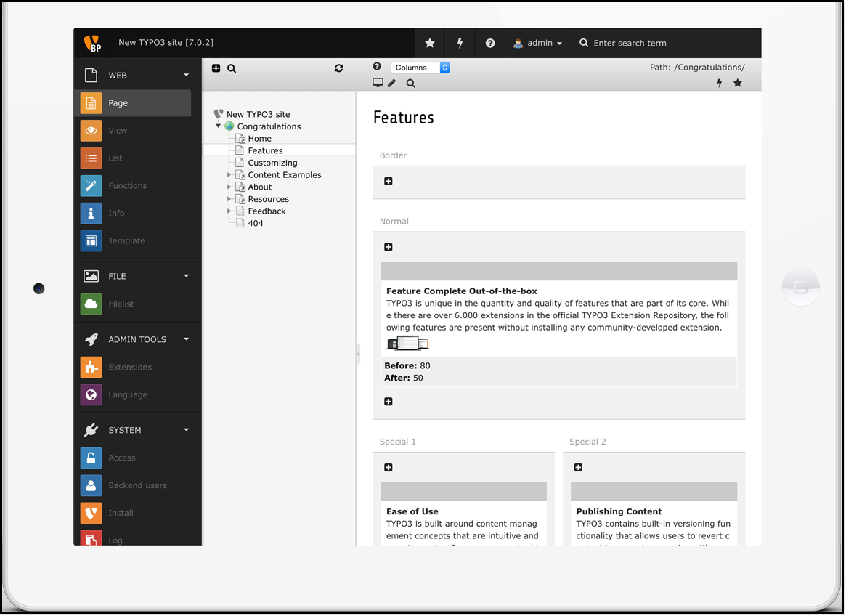Click the view webpage monitor icon
Screen dimensions: 846x616
(378, 84)
